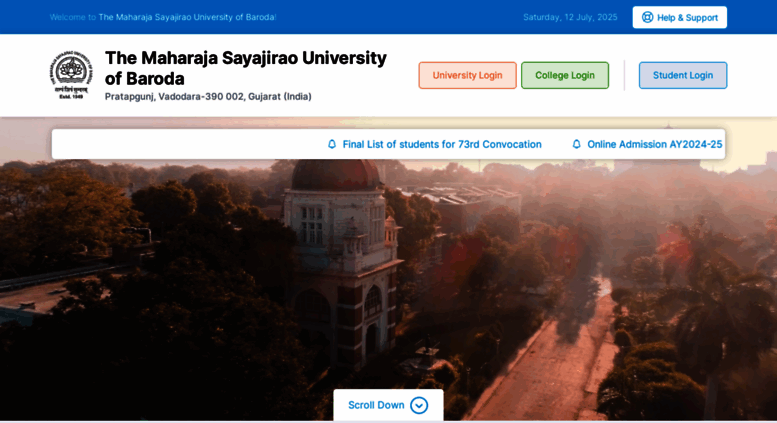The image size is (777, 423).
Task: Open the College Login page
Action: [565, 75]
